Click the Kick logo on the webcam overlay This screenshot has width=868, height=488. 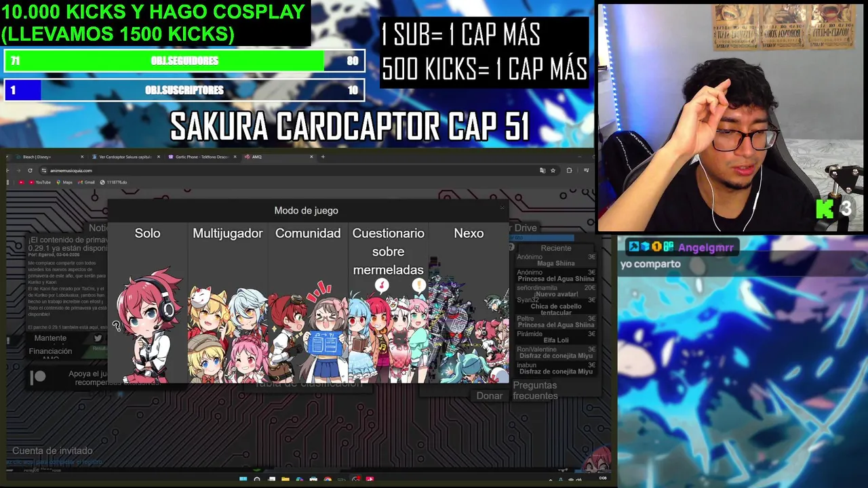[825, 209]
